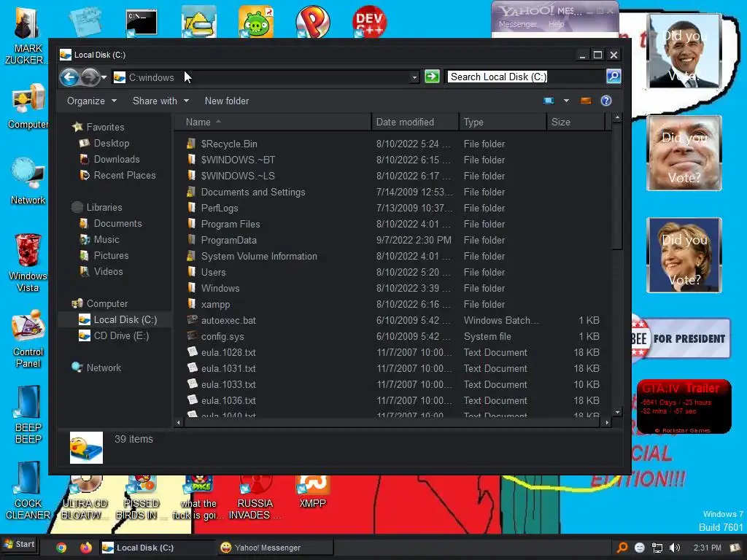Open BEEP BEEP desktop shortcut
Image resolution: width=747 pixels, height=560 pixels.
(28, 414)
